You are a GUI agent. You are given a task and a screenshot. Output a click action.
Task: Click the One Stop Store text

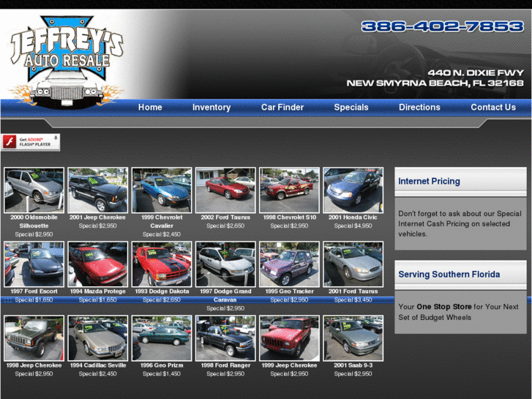(443, 307)
